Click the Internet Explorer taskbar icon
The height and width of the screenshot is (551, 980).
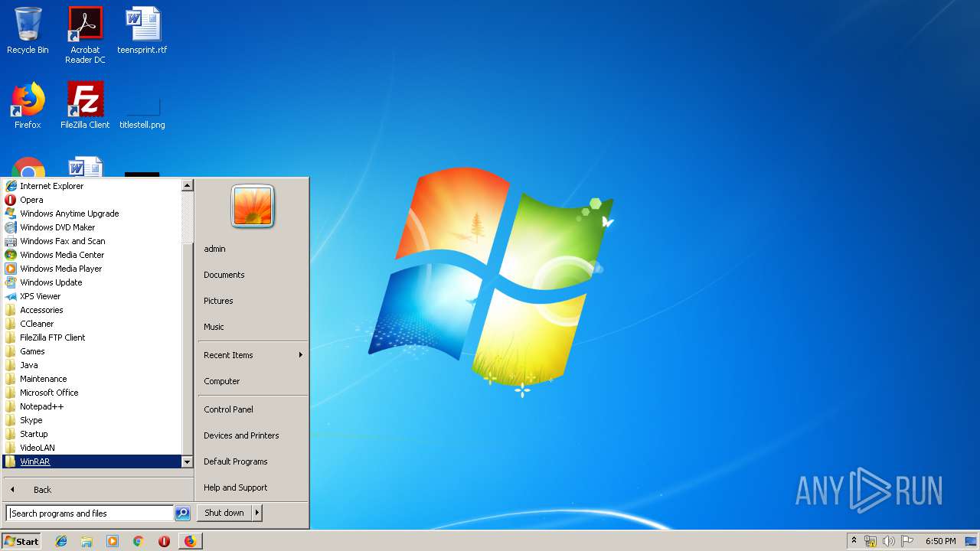pyautogui.click(x=61, y=541)
